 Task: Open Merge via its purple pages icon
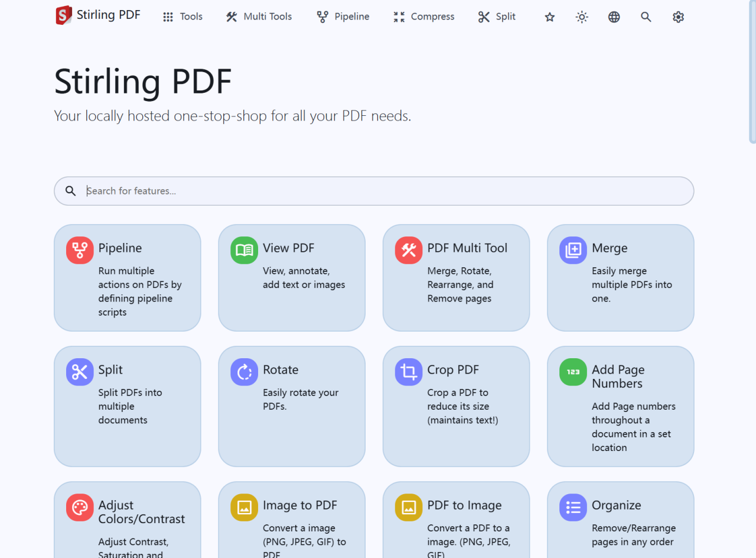click(572, 250)
